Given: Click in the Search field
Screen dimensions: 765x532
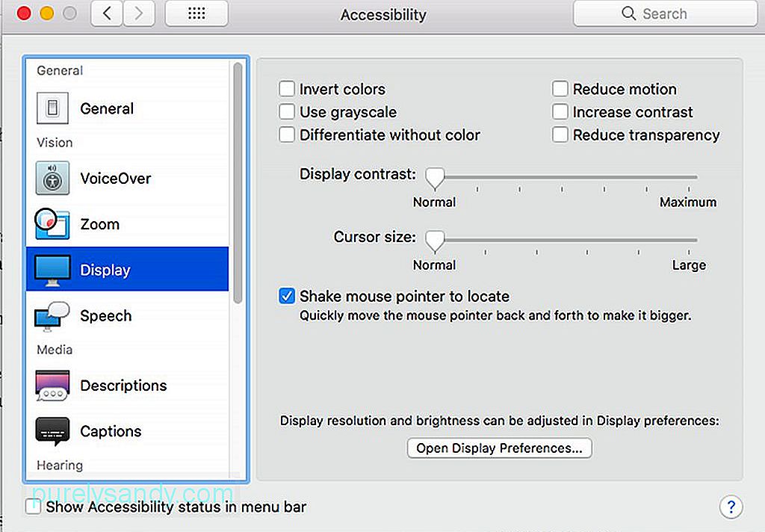Looking at the screenshot, I should (666, 13).
